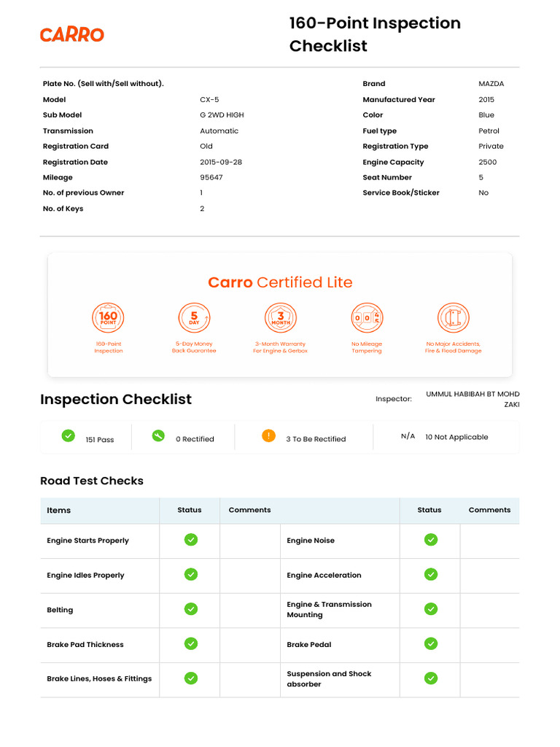The height and width of the screenshot is (747, 560).
Task: Click the pass checkmark for Brake Pedal
Action: [x=431, y=643]
